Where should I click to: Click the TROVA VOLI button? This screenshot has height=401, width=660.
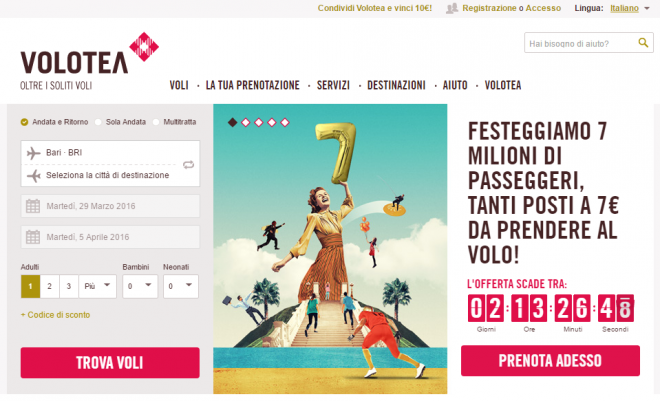[110, 362]
